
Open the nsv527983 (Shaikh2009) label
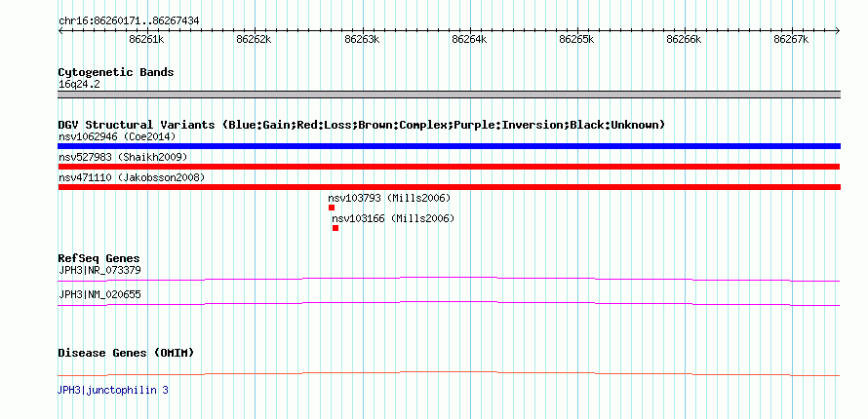(x=123, y=157)
